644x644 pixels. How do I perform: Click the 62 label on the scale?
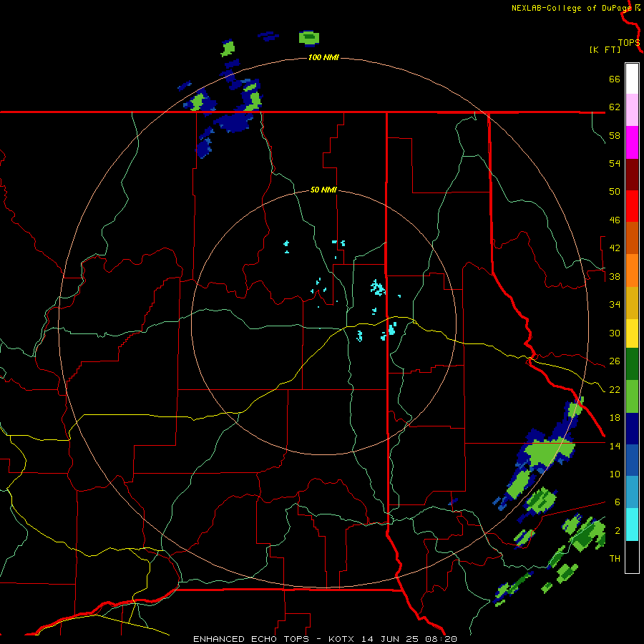tap(615, 107)
